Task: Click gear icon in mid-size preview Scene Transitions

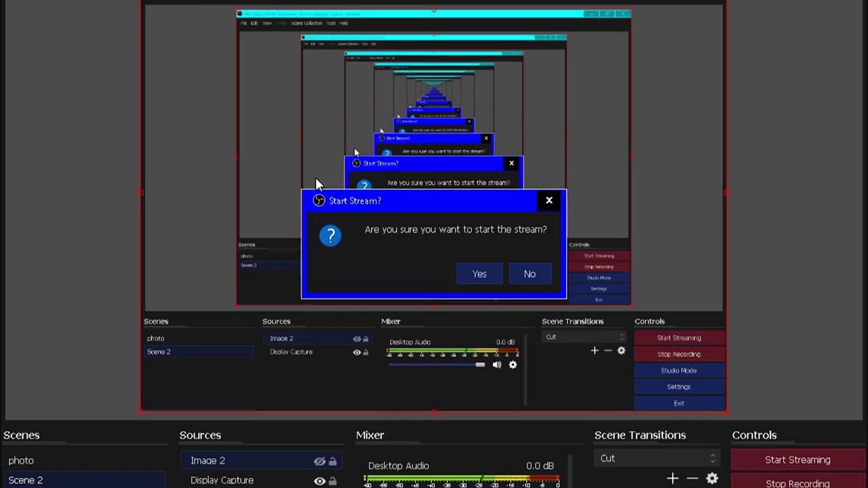Action: [621, 350]
